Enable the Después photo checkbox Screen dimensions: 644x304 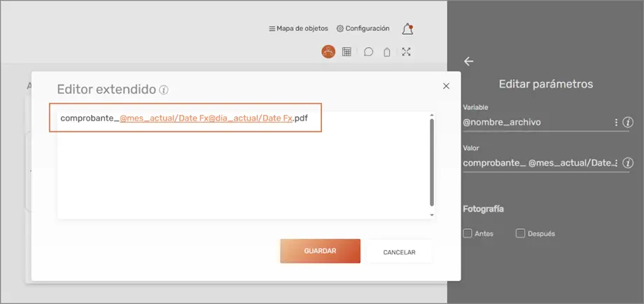(520, 233)
